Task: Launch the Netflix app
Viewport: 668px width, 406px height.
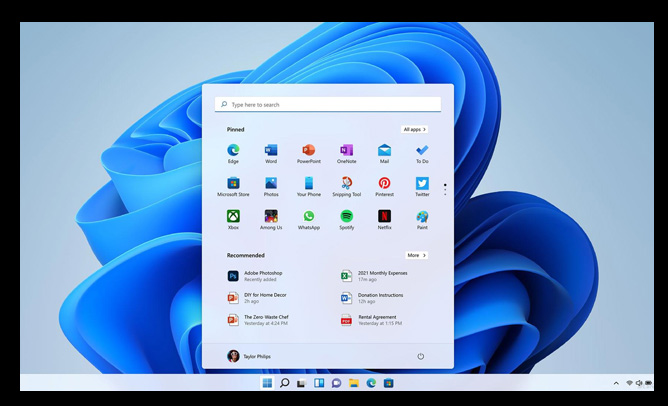Action: 384,220
